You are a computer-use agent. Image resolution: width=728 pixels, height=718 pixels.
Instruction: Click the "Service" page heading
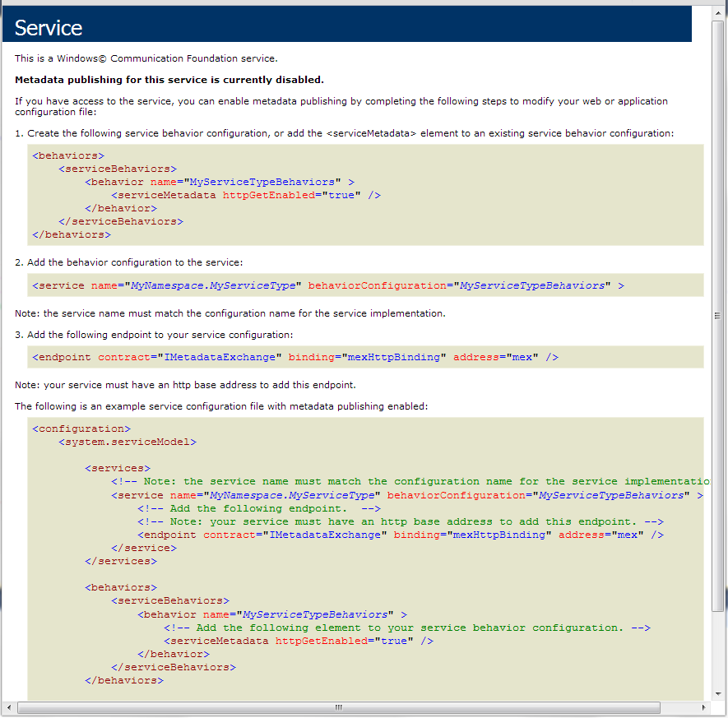(x=49, y=28)
